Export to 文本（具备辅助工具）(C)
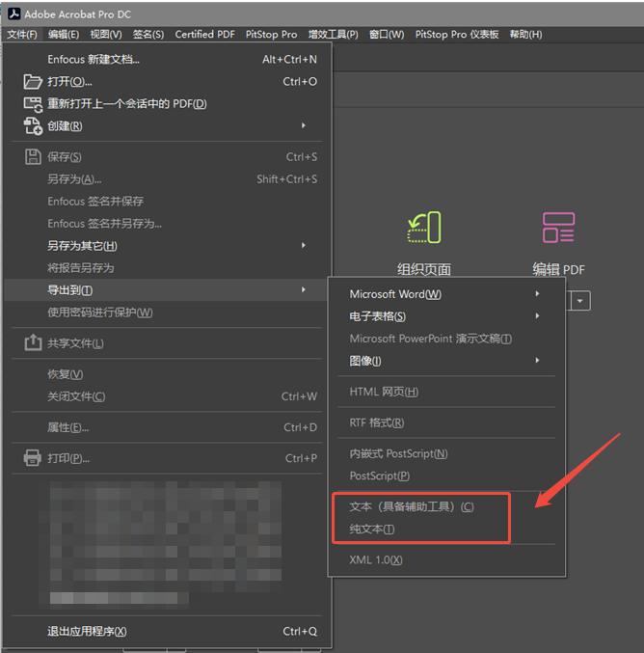 [x=446, y=506]
